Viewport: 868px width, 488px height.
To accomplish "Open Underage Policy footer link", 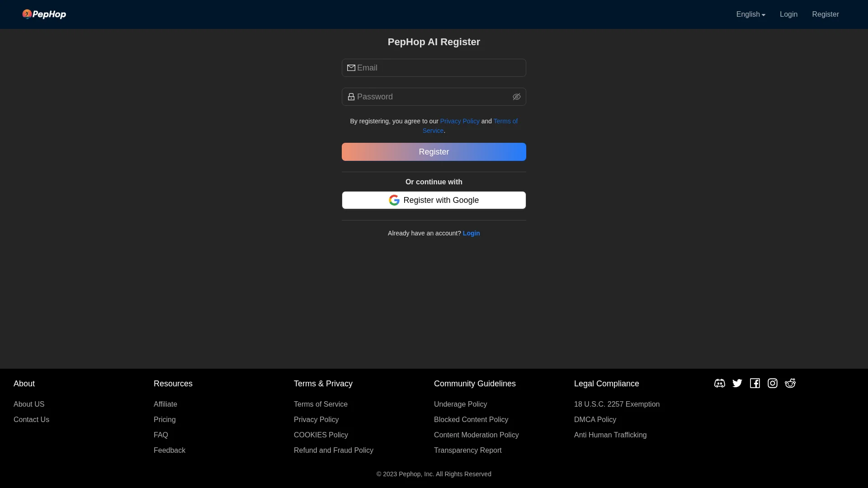I will coord(460,404).
